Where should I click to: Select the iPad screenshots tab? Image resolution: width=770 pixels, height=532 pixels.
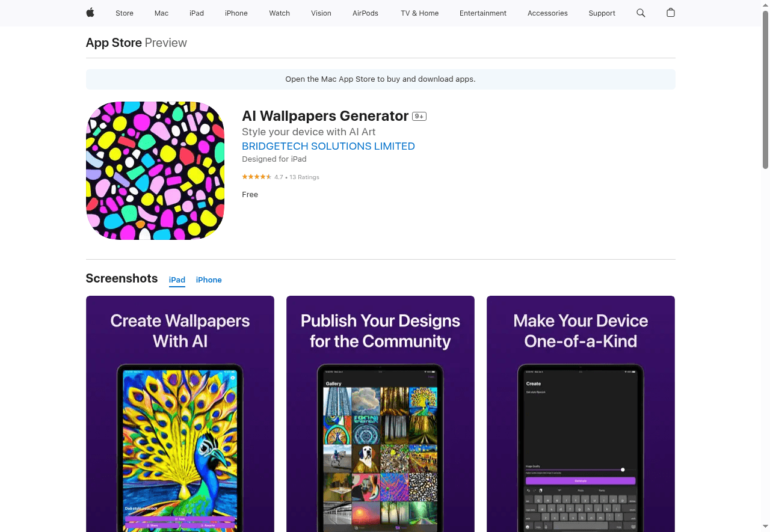[x=177, y=280]
